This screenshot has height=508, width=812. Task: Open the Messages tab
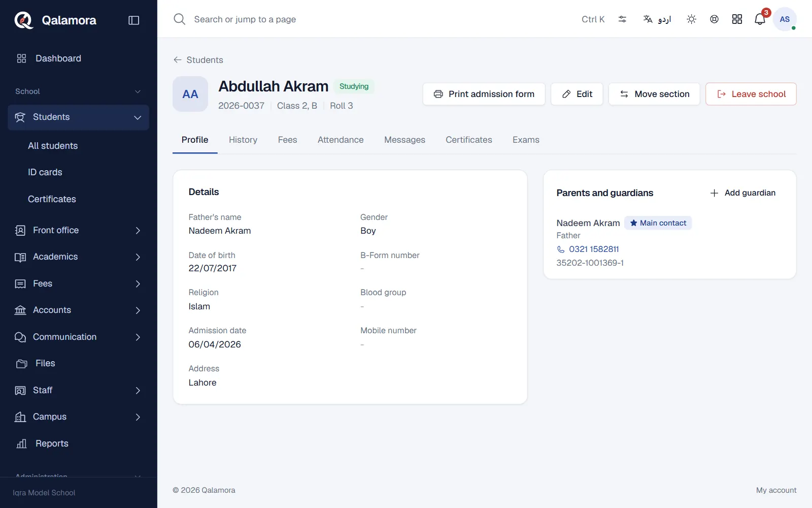point(404,140)
